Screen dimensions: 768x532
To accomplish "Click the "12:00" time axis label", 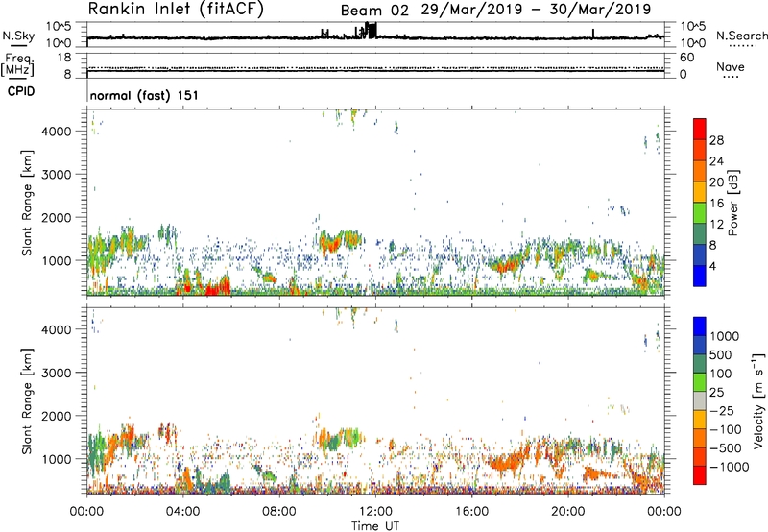I will tap(375, 512).
